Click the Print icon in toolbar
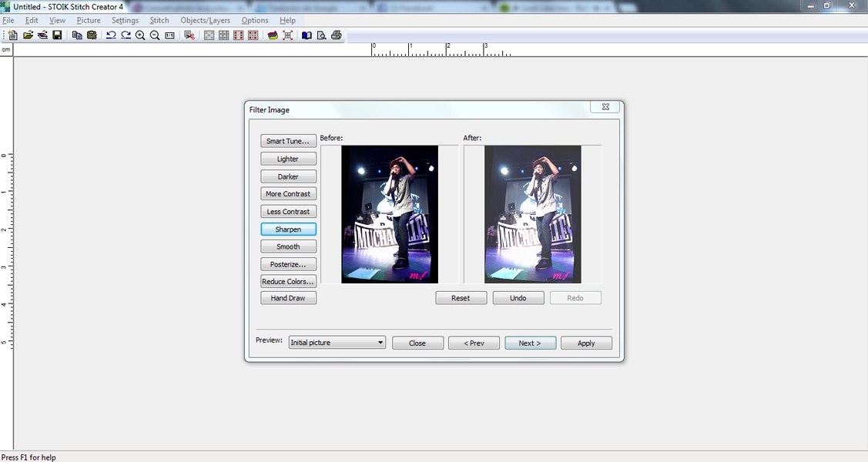868x462 pixels. tap(337, 35)
